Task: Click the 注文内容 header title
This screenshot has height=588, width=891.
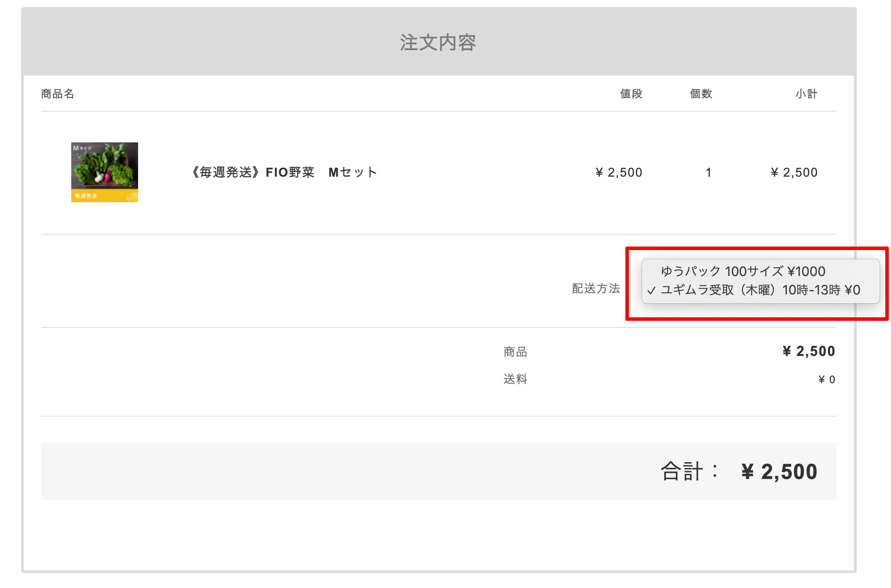Action: [438, 43]
